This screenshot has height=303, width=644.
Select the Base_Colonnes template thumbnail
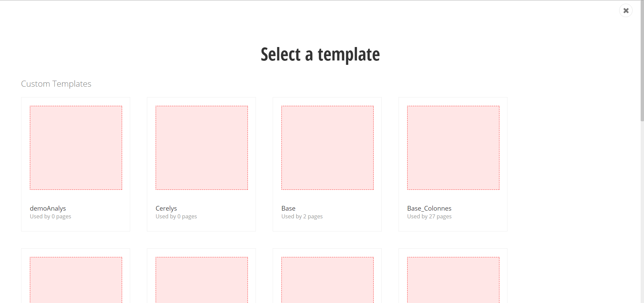(x=453, y=148)
